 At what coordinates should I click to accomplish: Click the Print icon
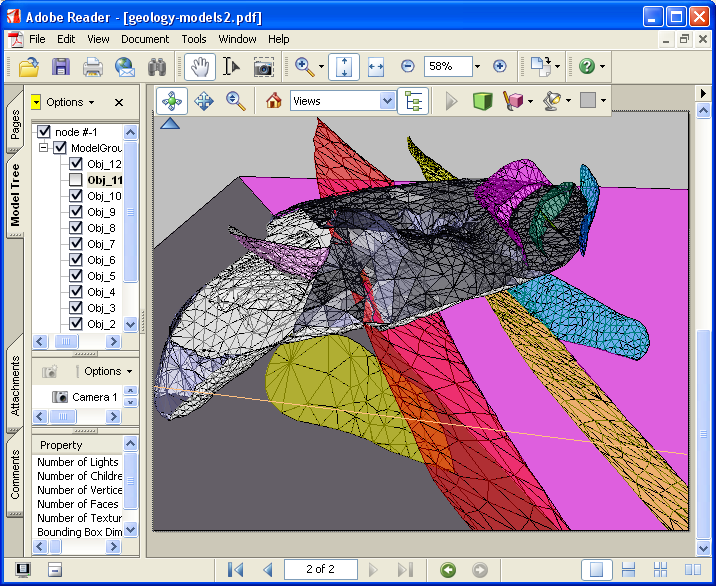tap(93, 67)
